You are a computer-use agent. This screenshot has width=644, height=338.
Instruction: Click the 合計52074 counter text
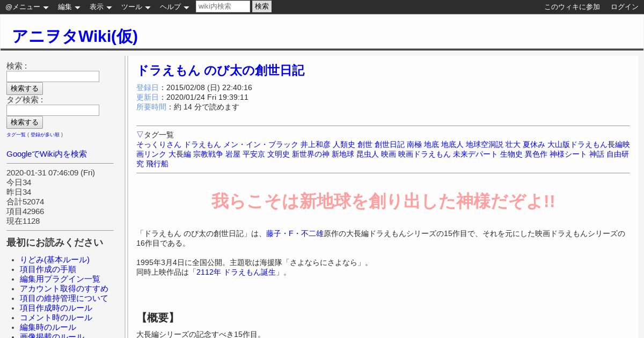[x=25, y=202]
